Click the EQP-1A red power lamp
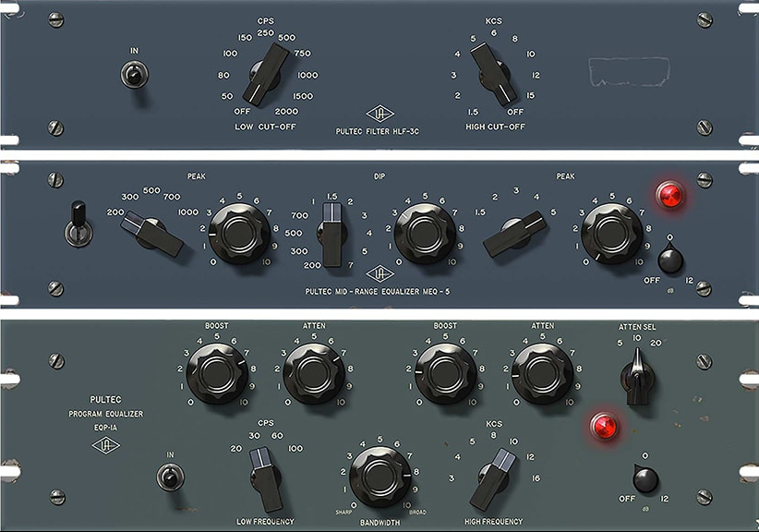759x532 pixels. click(x=604, y=427)
